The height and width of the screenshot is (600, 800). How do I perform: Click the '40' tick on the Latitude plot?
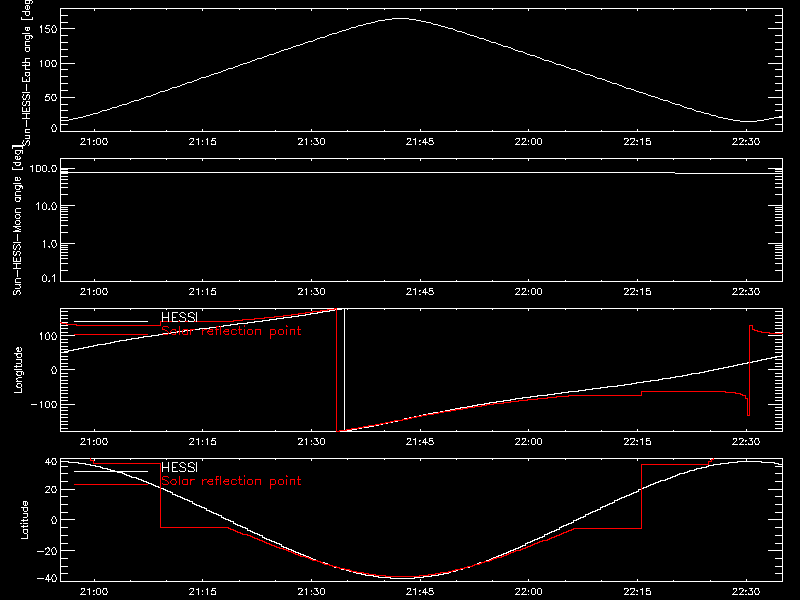(x=51, y=462)
